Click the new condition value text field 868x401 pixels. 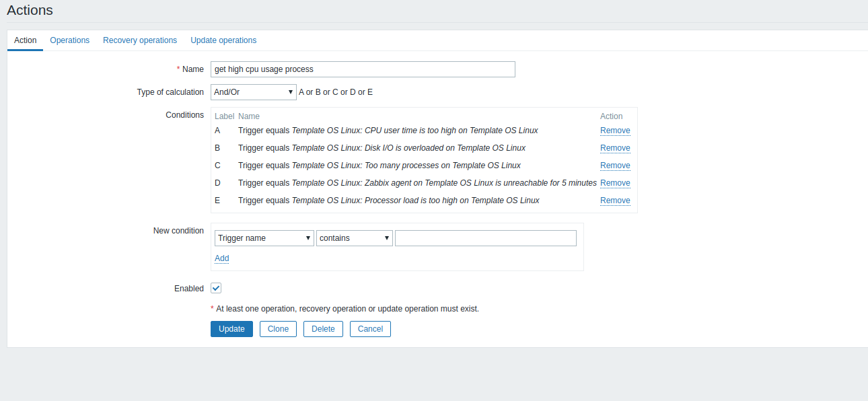(x=485, y=238)
